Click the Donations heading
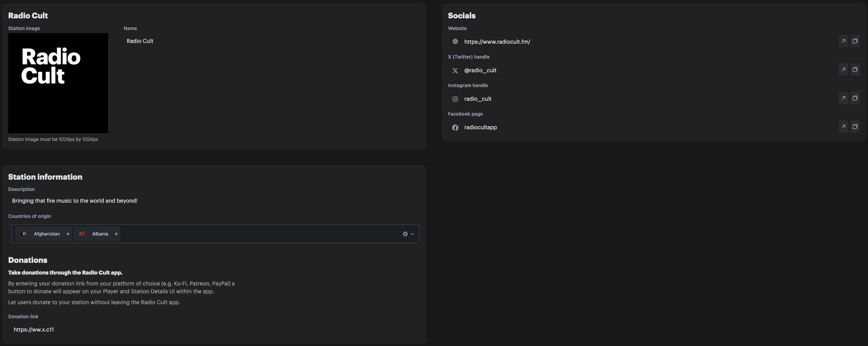This screenshot has height=346, width=868. tap(28, 260)
